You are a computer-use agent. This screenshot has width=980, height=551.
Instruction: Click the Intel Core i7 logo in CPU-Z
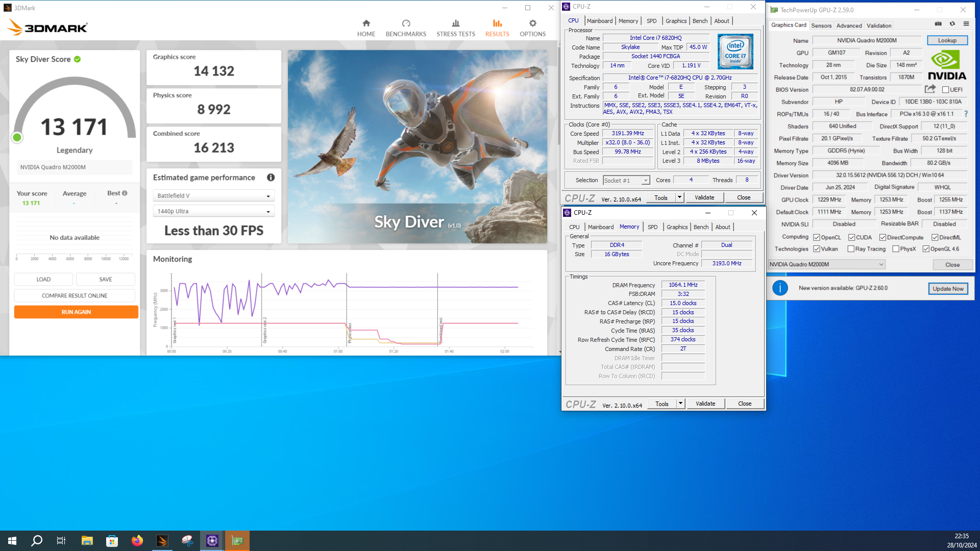pos(735,52)
